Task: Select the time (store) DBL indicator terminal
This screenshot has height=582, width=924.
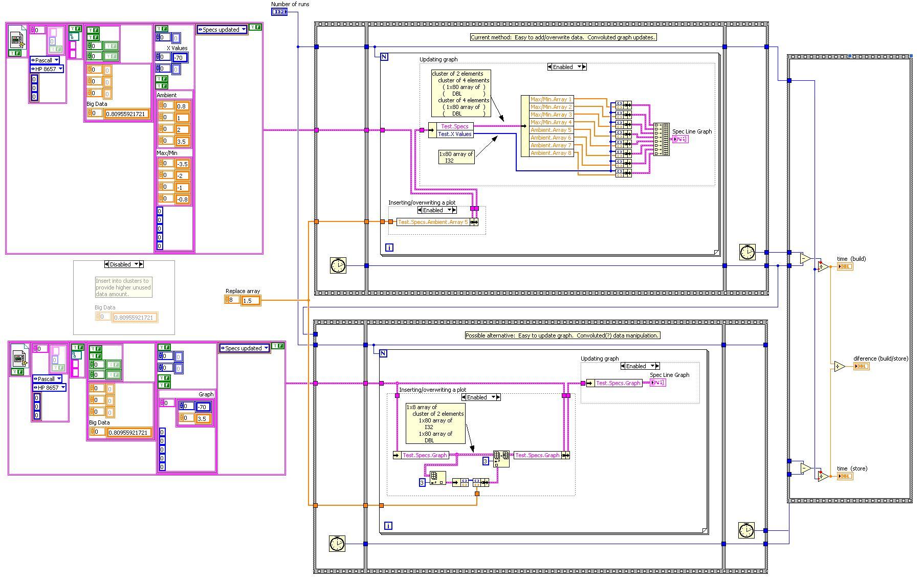Action: pos(845,476)
